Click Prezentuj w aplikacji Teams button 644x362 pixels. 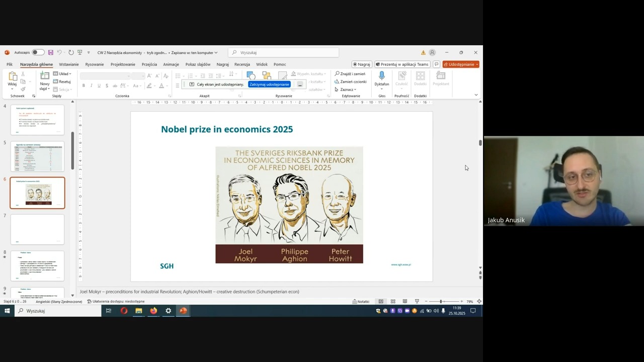[402, 64]
